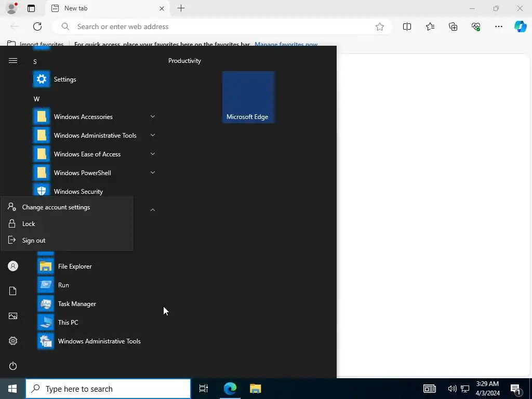Open File Explorer from taskbar
Viewport: 532px width, 399px height.
(x=256, y=389)
